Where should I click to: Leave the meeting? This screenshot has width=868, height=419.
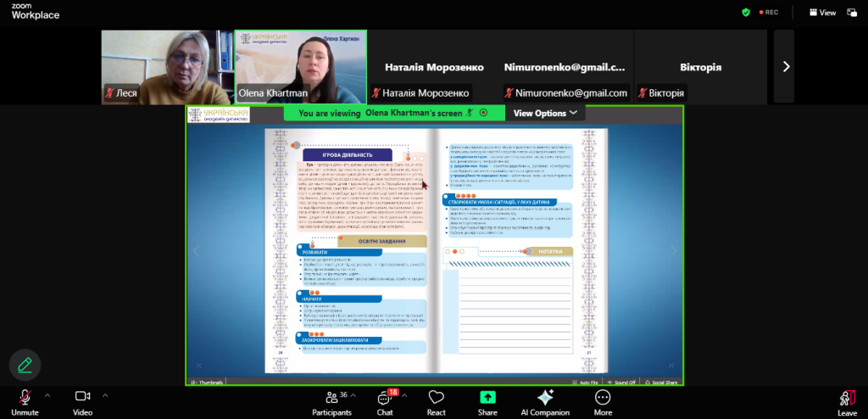coord(847,399)
